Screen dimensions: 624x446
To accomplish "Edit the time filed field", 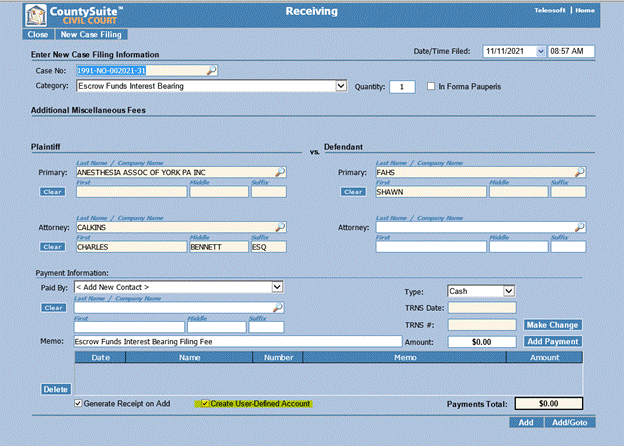I will click(571, 51).
